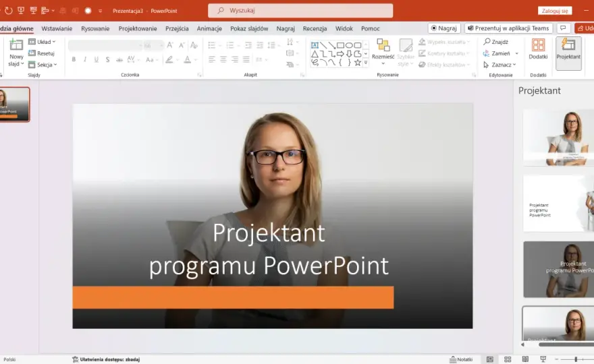The image size is (594, 364).
Task: Toggle align text right
Action: [235, 59]
